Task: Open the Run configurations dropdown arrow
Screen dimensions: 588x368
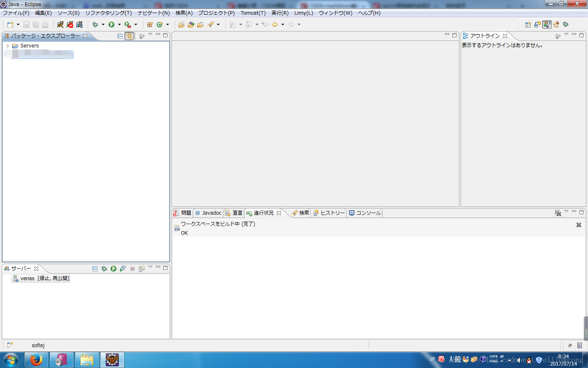Action: pyautogui.click(x=119, y=25)
